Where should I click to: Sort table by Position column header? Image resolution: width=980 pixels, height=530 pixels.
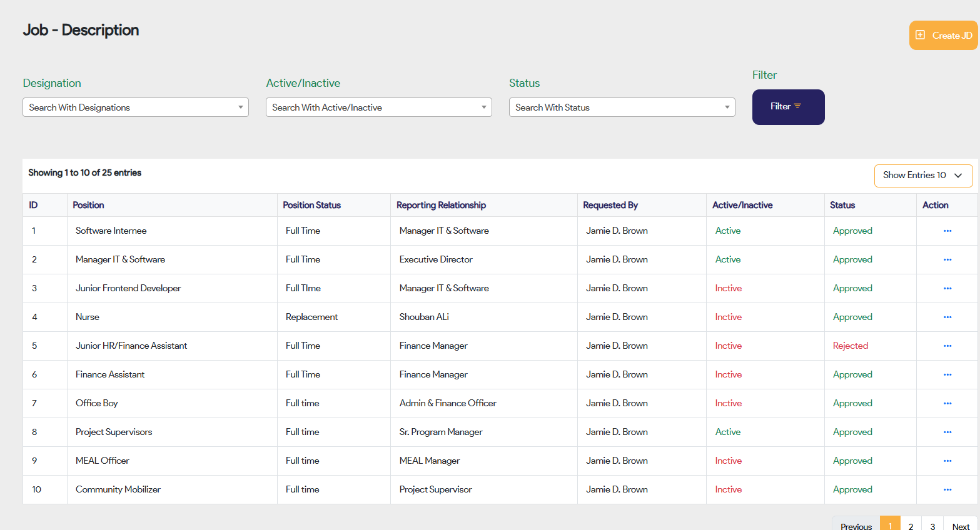pos(88,205)
